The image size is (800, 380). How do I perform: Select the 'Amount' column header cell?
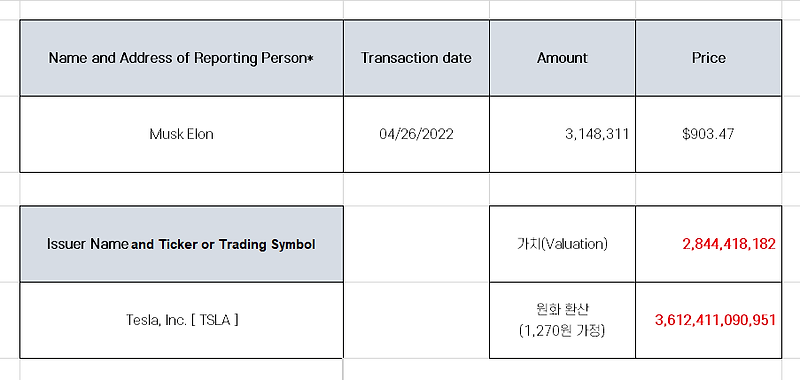click(562, 58)
